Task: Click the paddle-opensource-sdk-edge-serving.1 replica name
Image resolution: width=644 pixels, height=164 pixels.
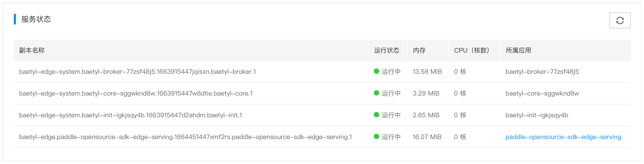Action: (185, 137)
